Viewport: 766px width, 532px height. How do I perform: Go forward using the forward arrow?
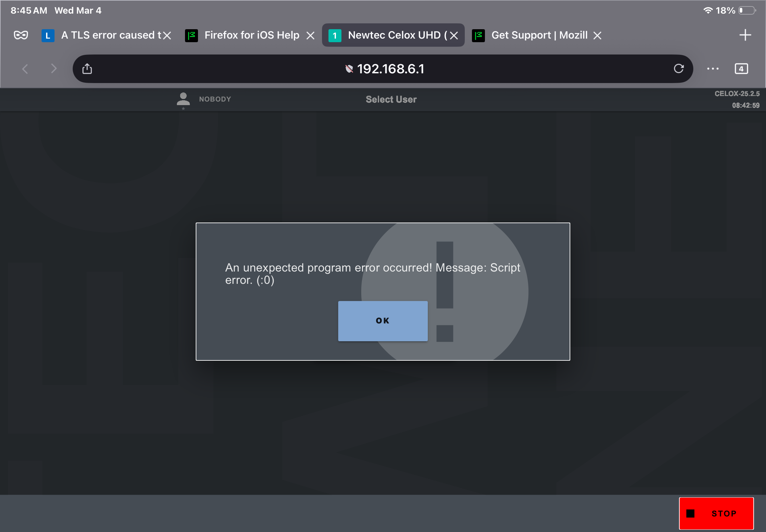point(54,69)
